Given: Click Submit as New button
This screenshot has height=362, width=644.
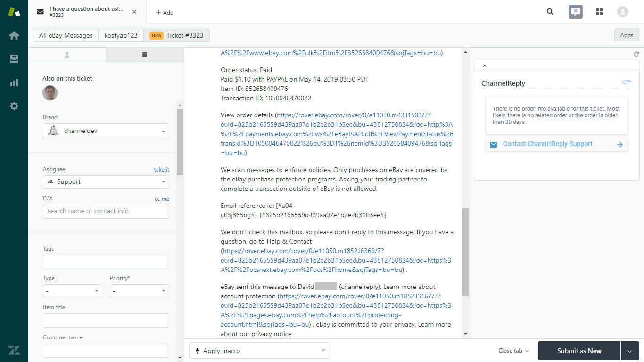Looking at the screenshot, I should click(579, 351).
